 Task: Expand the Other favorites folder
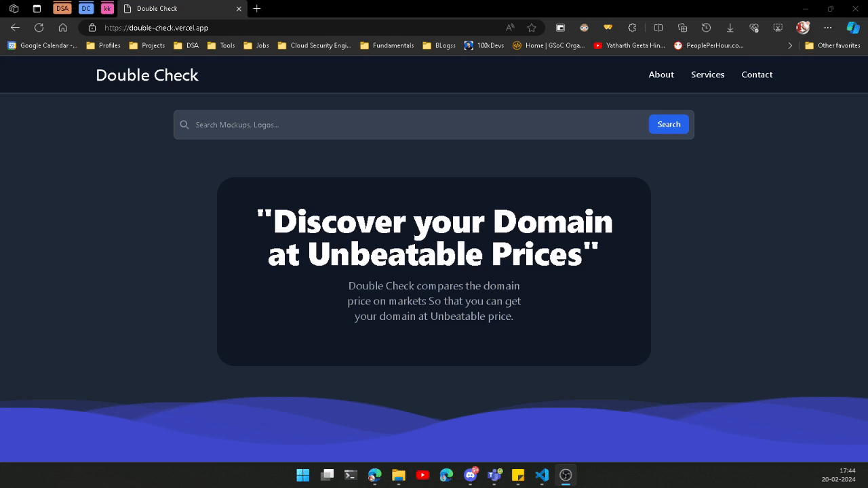832,45
